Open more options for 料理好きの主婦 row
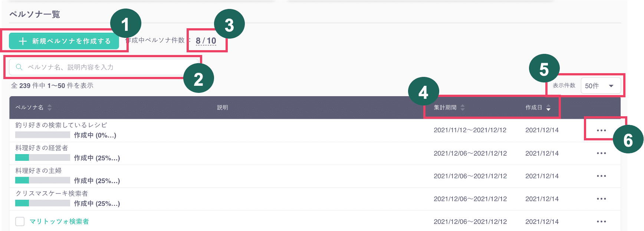Image resolution: width=644 pixels, height=231 pixels. click(x=601, y=176)
